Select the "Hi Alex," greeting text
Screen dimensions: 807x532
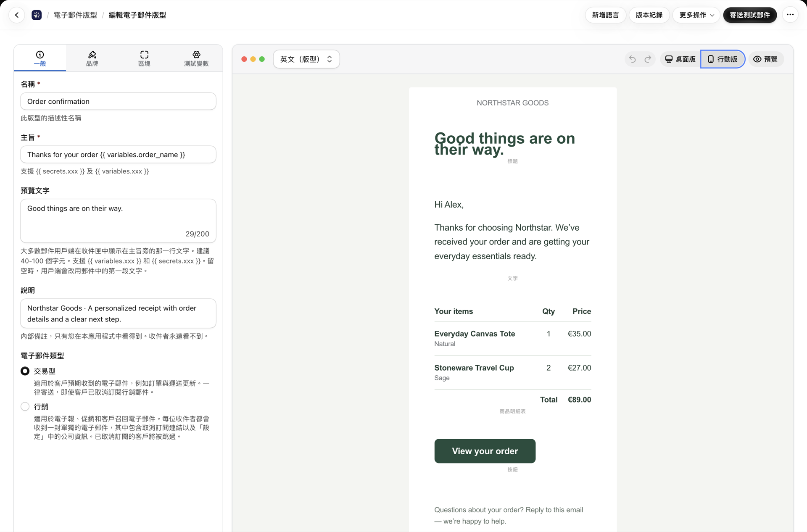click(x=449, y=205)
